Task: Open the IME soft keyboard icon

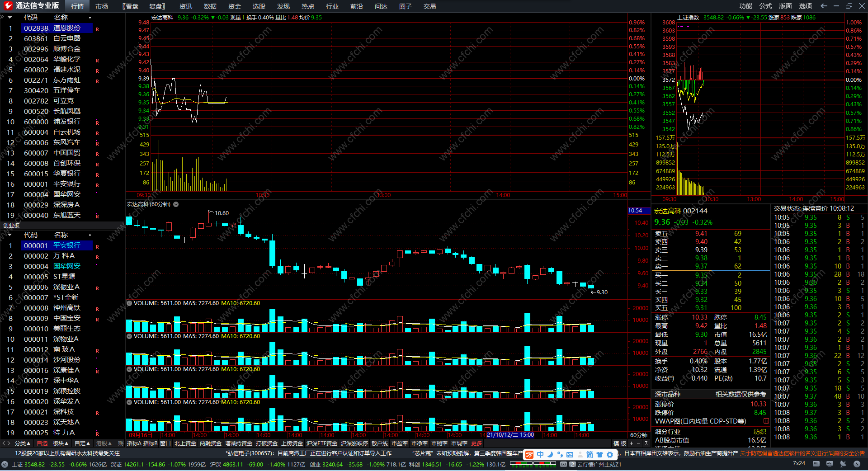Action: pos(570,455)
